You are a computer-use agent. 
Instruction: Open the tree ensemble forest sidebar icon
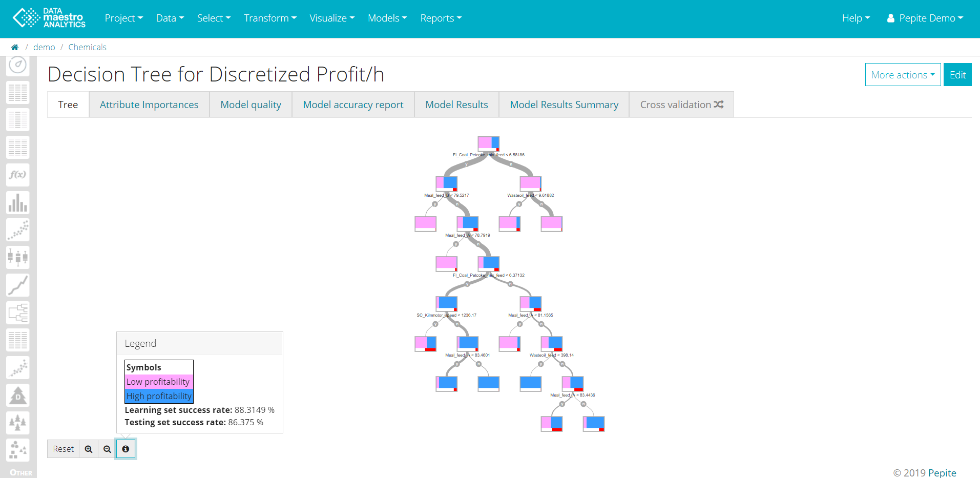(x=18, y=423)
